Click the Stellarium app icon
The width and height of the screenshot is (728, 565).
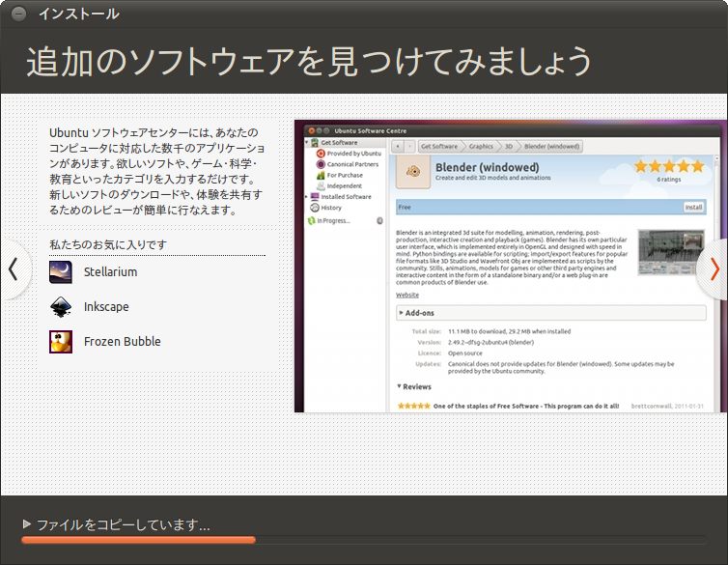coord(61,272)
